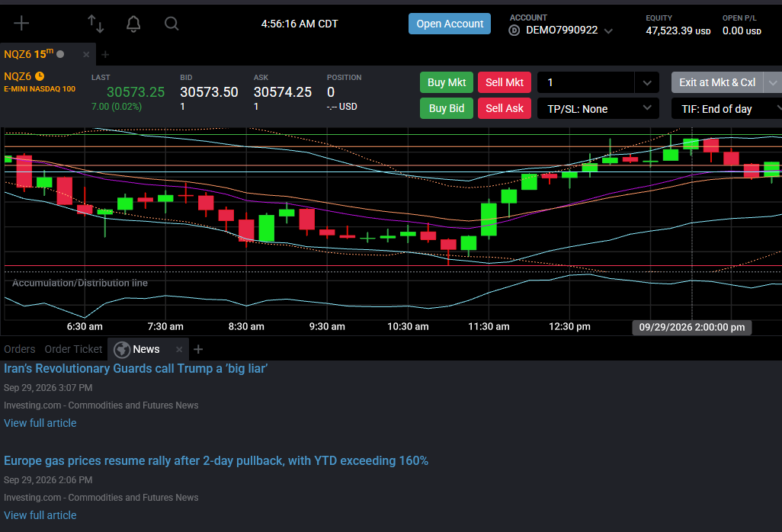Expand Exit at Mkt & Cxl arrow

[773, 83]
